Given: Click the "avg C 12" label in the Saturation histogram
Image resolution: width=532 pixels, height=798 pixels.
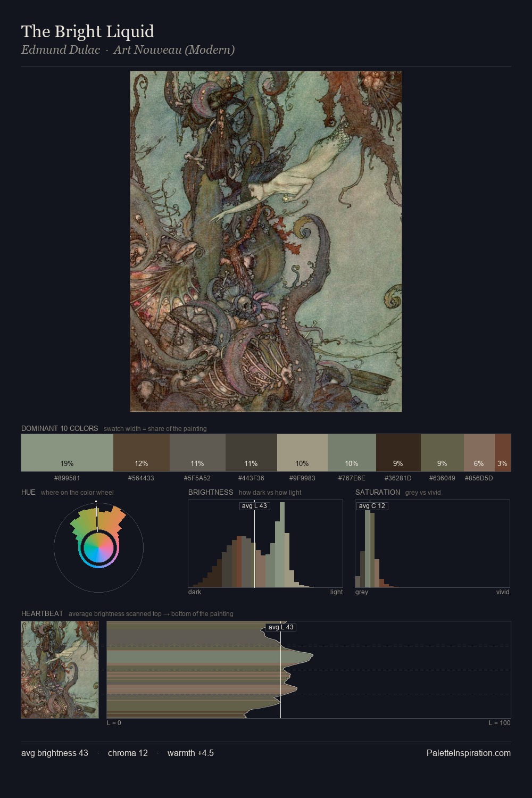Looking at the screenshot, I should click(372, 506).
